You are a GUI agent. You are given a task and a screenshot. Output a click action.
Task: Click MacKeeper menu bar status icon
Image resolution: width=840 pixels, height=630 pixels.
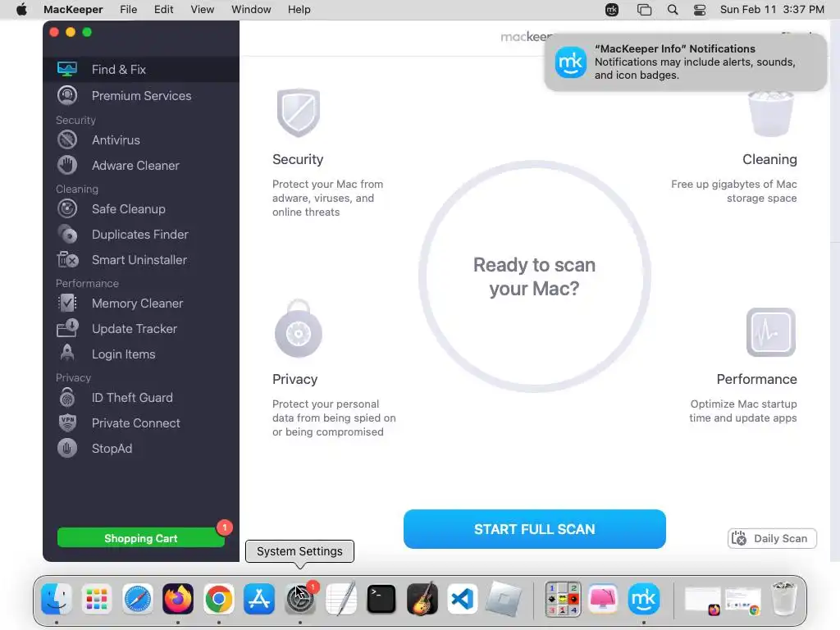[612, 10]
